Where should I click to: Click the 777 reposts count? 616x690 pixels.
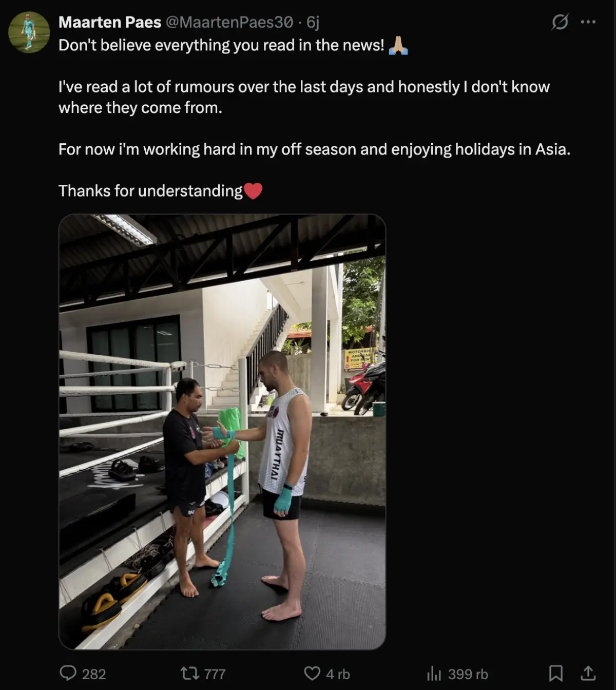215,674
